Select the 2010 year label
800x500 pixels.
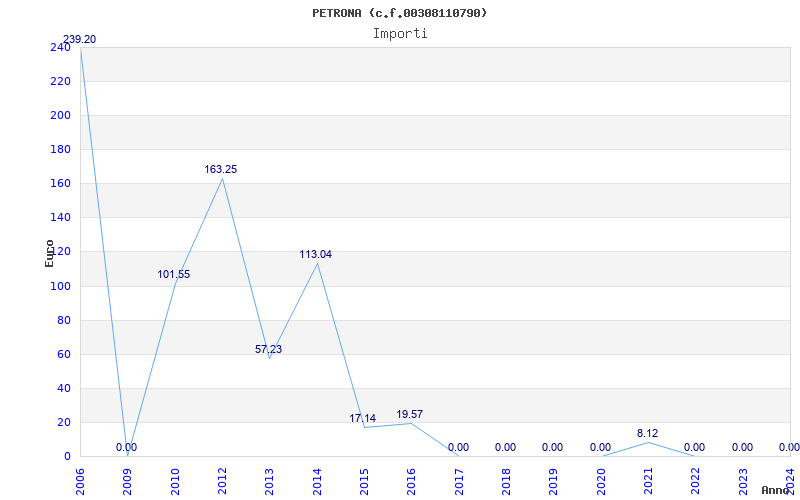click(176, 482)
